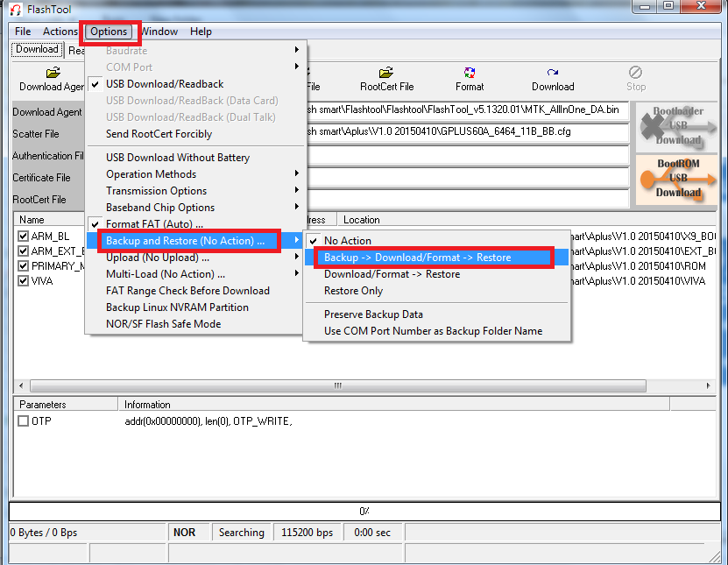Expand Backup and Restore submenu arrow
This screenshot has width=728, height=565.
297,240
